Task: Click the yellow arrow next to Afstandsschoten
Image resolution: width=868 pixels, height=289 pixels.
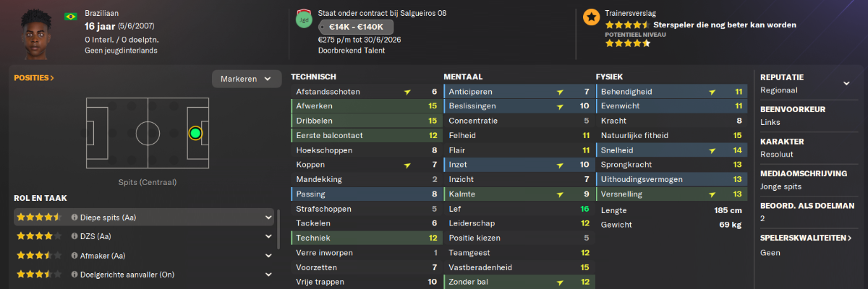Action: 408,92
